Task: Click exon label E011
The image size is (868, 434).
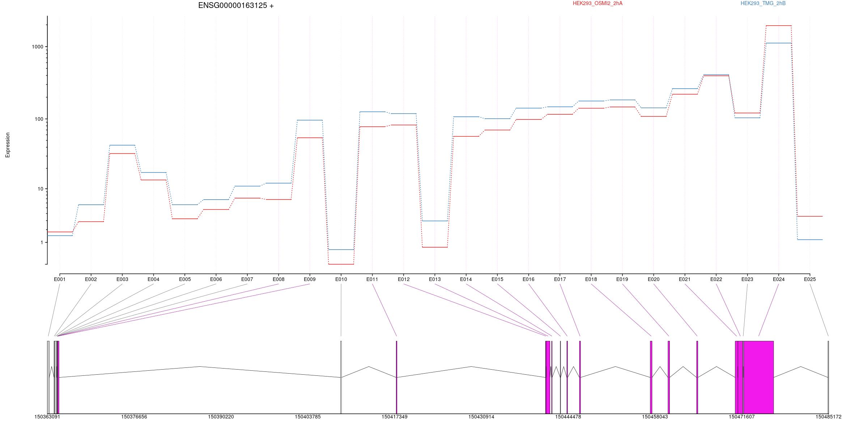Action: (x=372, y=279)
